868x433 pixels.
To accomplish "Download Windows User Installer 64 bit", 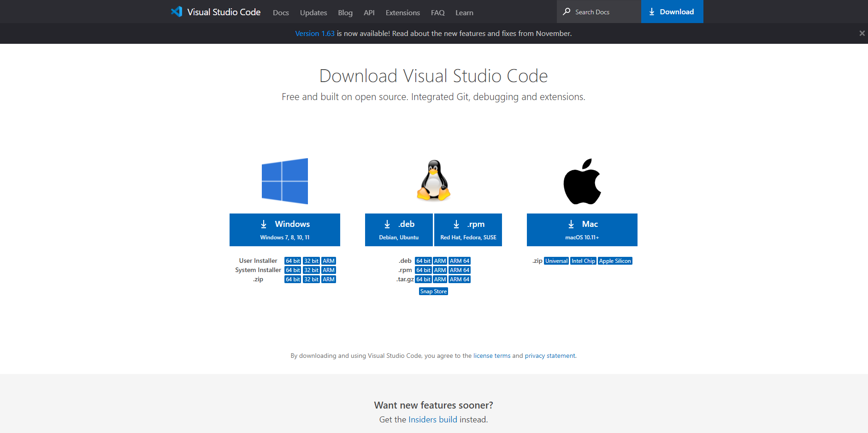I will pyautogui.click(x=293, y=261).
